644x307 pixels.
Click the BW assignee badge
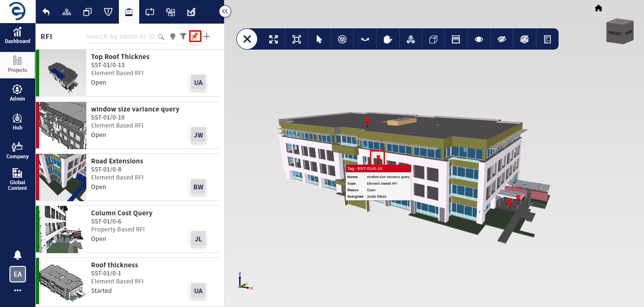(x=198, y=187)
